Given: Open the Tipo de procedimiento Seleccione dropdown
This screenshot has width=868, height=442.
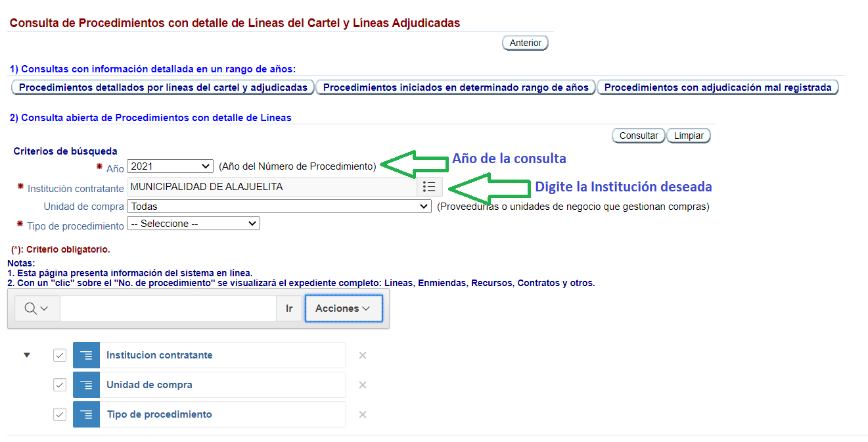Looking at the screenshot, I should (193, 223).
